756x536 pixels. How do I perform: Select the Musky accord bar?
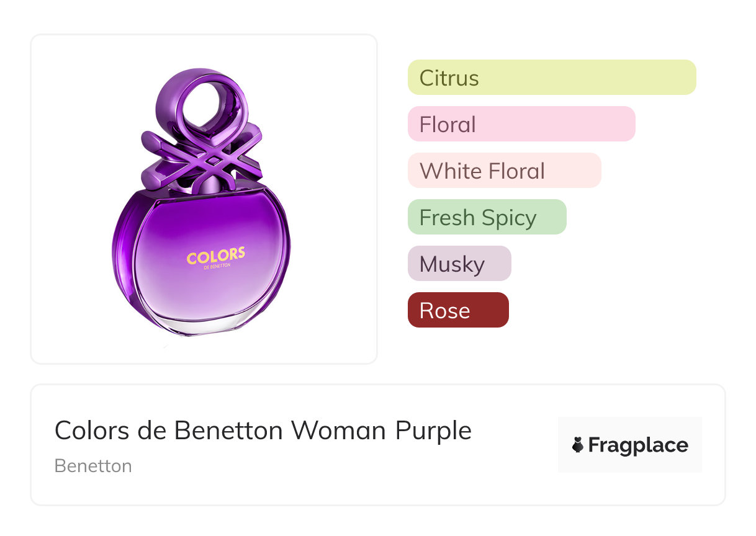tap(459, 264)
